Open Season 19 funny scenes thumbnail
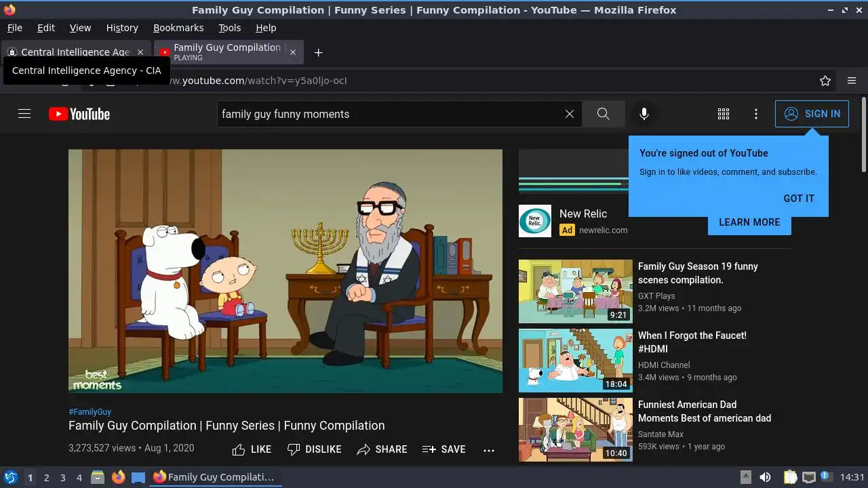Viewport: 868px width, 488px height. click(576, 291)
